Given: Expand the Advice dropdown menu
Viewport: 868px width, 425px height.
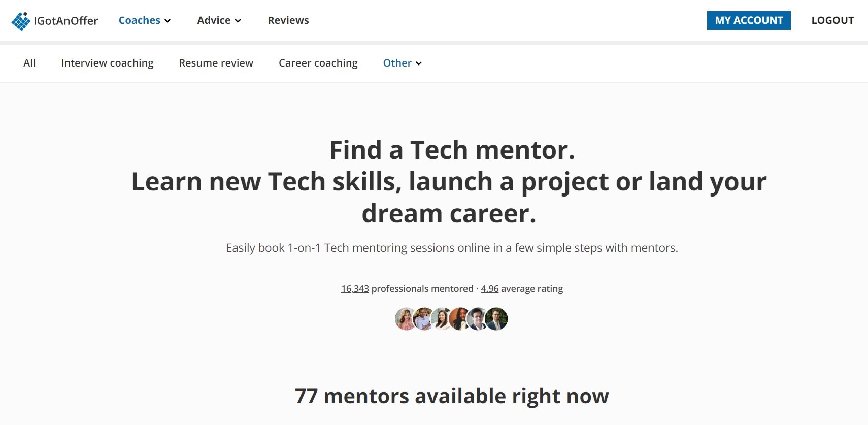Looking at the screenshot, I should (219, 20).
